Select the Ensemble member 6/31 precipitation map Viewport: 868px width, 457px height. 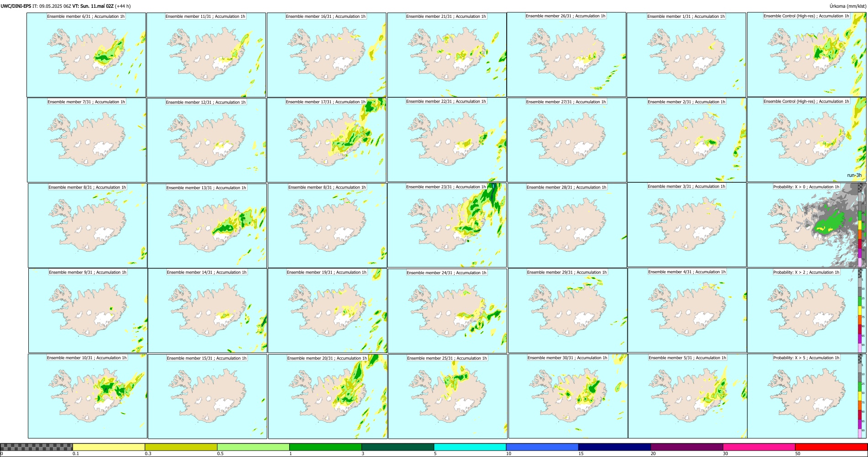[x=86, y=55]
